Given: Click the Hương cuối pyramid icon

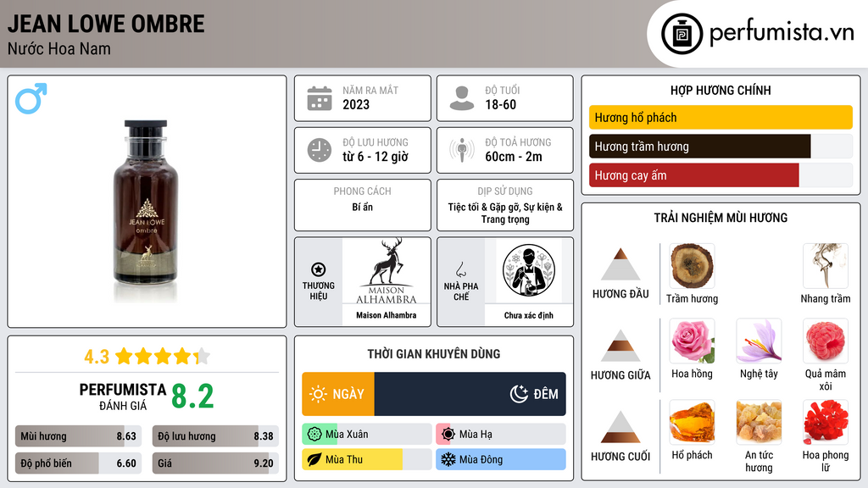Looking at the screenshot, I should (620, 427).
